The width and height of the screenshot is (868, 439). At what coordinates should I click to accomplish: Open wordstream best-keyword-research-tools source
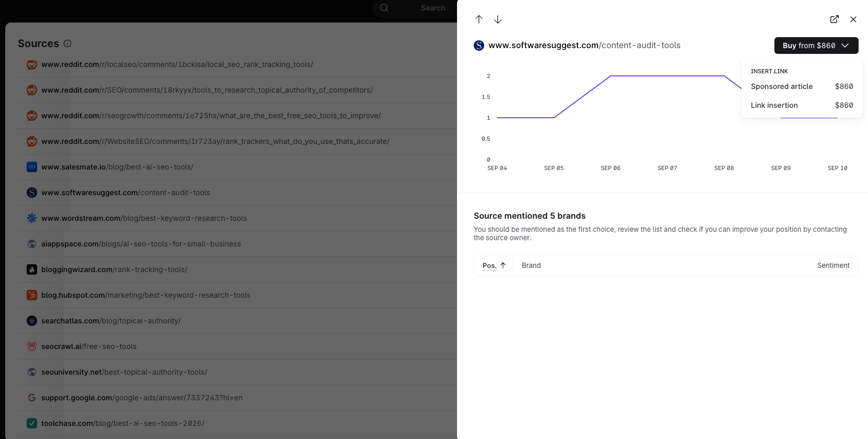click(144, 218)
